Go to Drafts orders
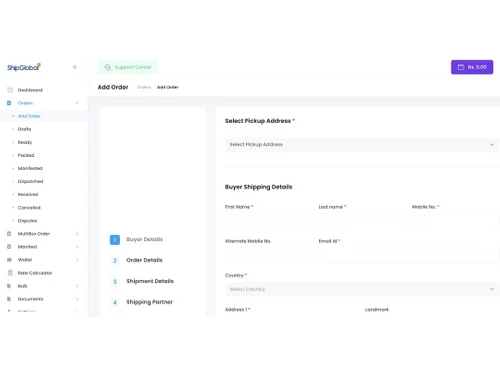Image resolution: width=500 pixels, height=375 pixels. tap(24, 129)
